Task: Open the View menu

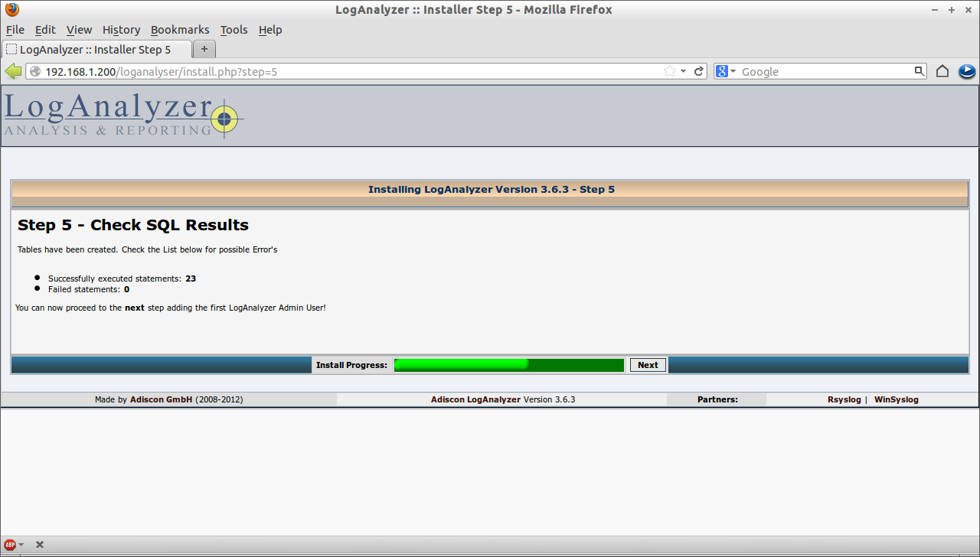Action: (79, 30)
